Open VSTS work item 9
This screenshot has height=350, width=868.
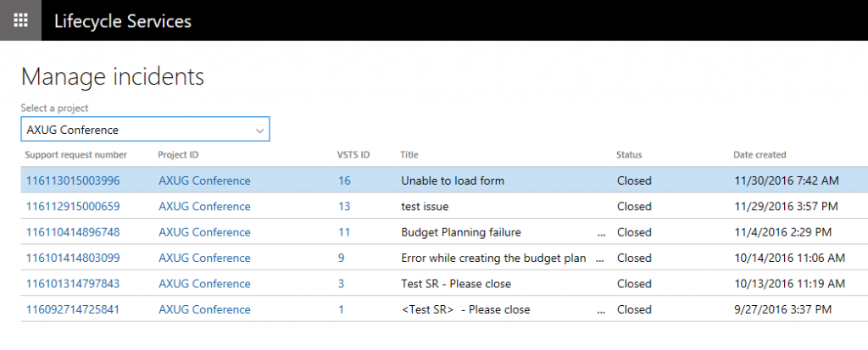pyautogui.click(x=341, y=258)
